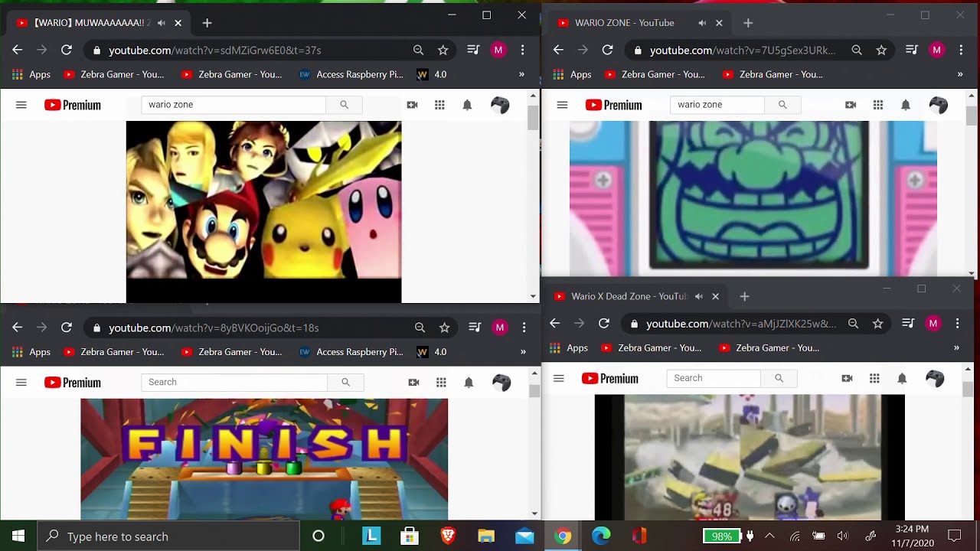
Task: Open the notifications bell in the top-left YouTube
Action: coord(467,105)
